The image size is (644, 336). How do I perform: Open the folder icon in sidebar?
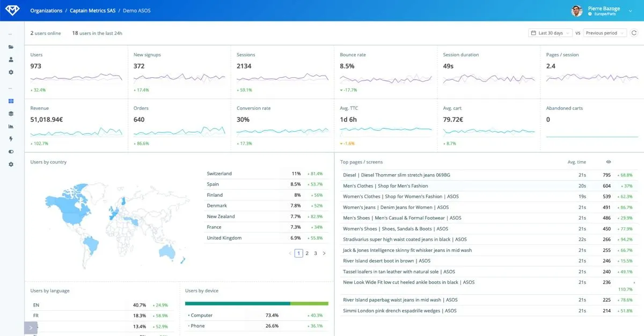tap(11, 47)
